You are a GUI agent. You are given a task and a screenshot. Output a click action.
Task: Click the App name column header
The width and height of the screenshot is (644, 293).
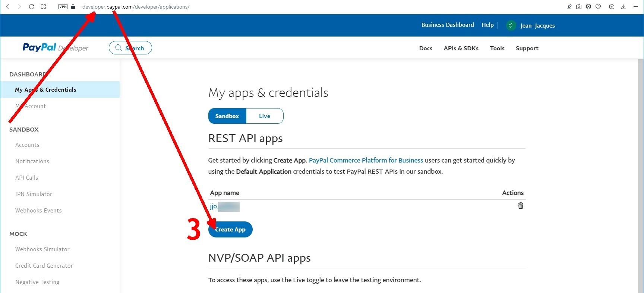225,193
